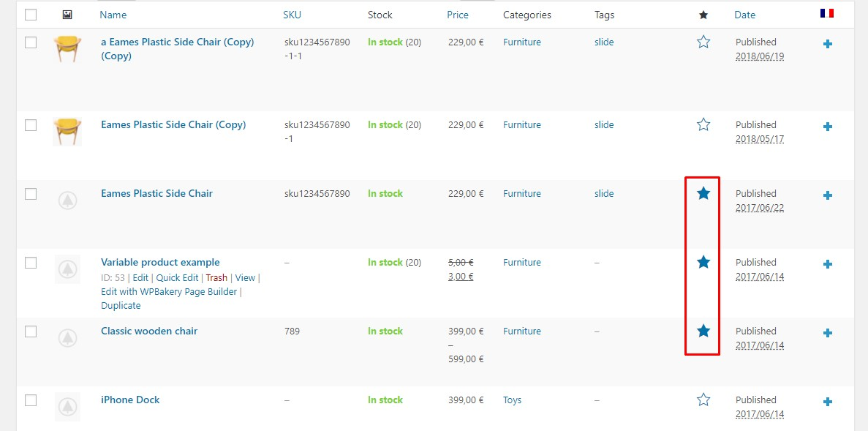The image size is (868, 431).
Task: Click the star column header to sort featured
Action: (x=703, y=13)
